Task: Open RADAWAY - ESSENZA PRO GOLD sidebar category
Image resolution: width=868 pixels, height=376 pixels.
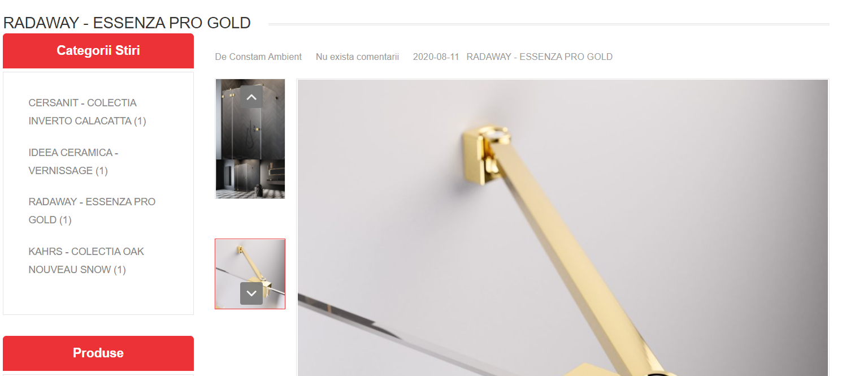Action: click(x=92, y=211)
